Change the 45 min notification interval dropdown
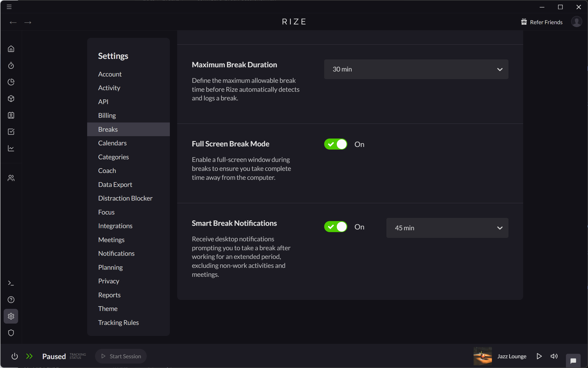The height and width of the screenshot is (368, 588). click(x=447, y=228)
